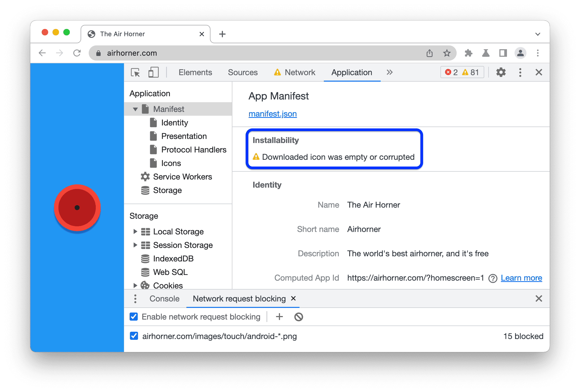Switch to the Console tab
This screenshot has width=580, height=392.
[x=164, y=299]
